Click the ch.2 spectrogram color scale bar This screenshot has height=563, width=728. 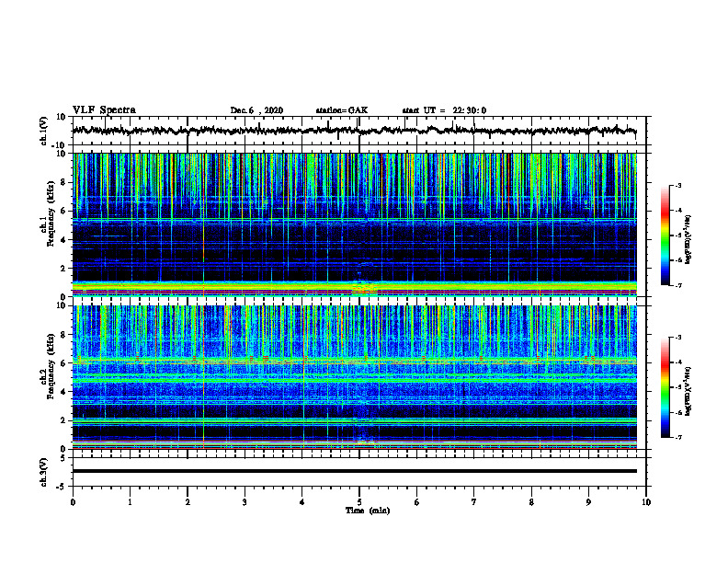(665, 387)
